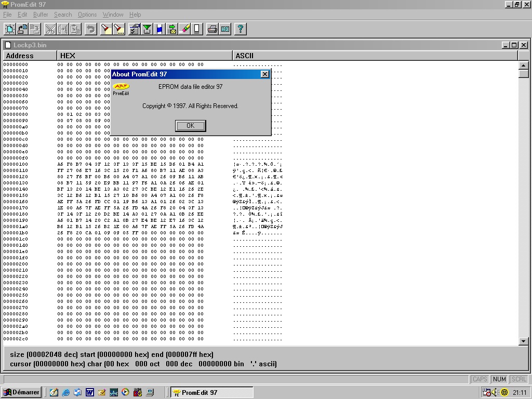Viewport: 532px width, 399px height.
Task: Open the Help menu
Action: 135,15
